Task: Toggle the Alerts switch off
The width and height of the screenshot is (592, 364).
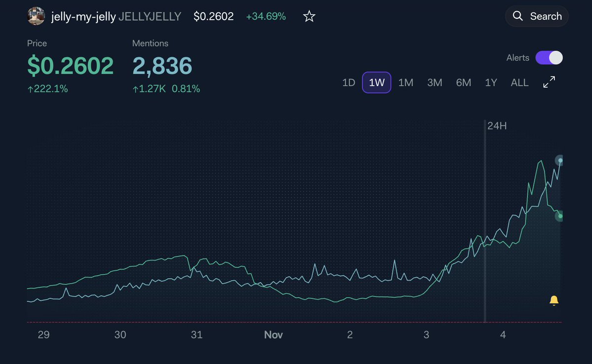Action: 549,58
